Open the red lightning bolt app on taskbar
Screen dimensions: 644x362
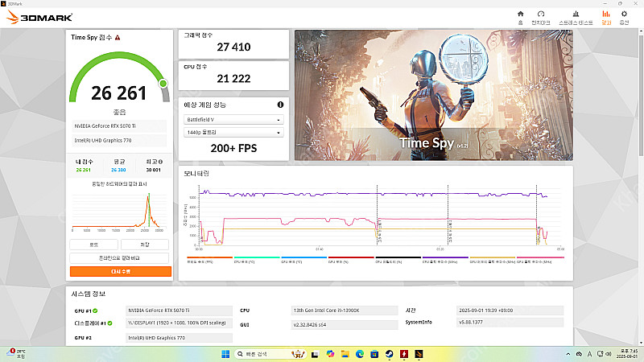point(404,354)
